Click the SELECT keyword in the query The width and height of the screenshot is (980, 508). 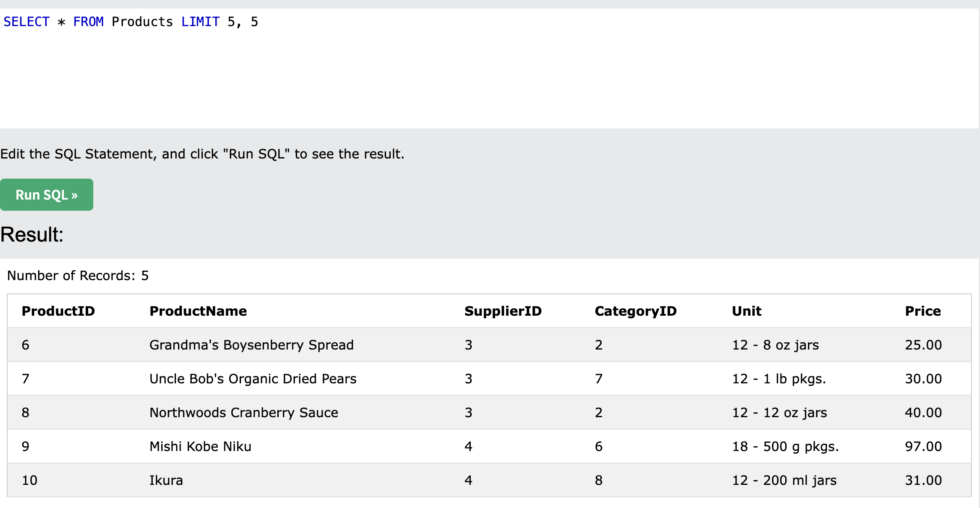click(27, 22)
